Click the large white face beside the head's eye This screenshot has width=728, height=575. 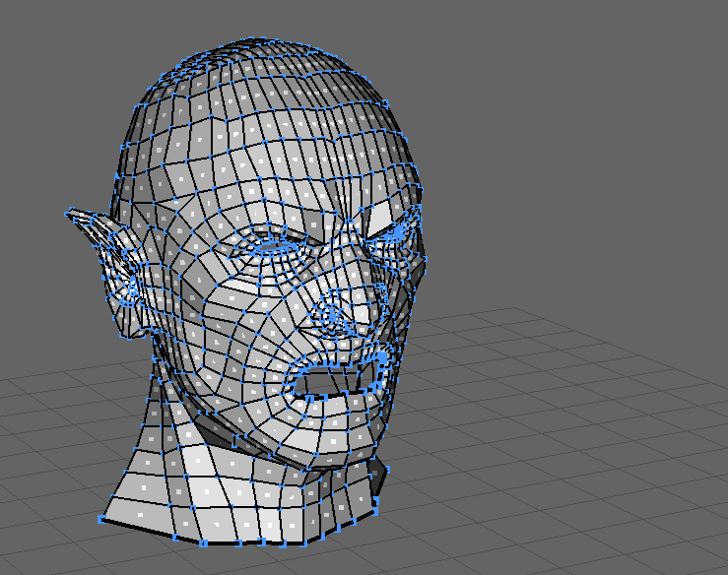click(x=380, y=219)
